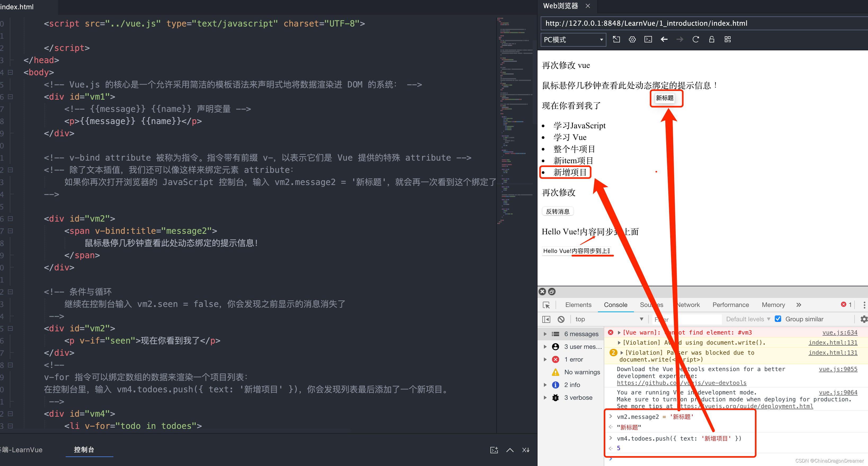Activate the inspect element picker

(x=546, y=305)
